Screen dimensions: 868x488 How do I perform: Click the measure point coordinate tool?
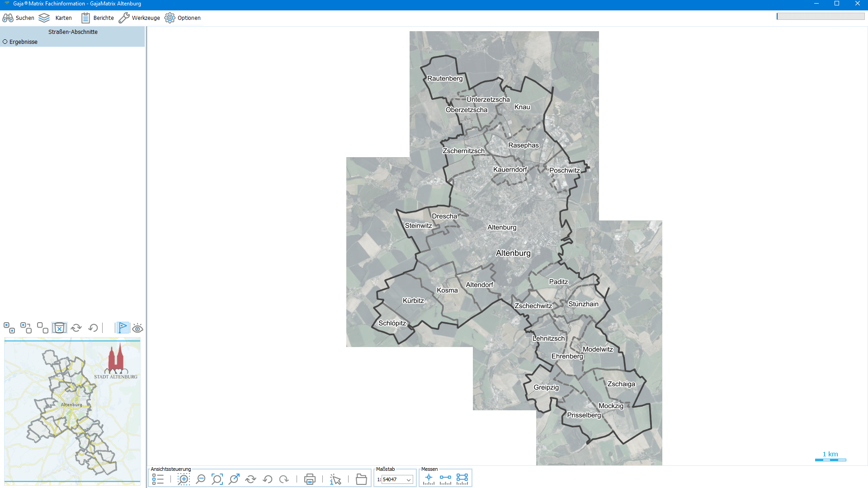429,479
